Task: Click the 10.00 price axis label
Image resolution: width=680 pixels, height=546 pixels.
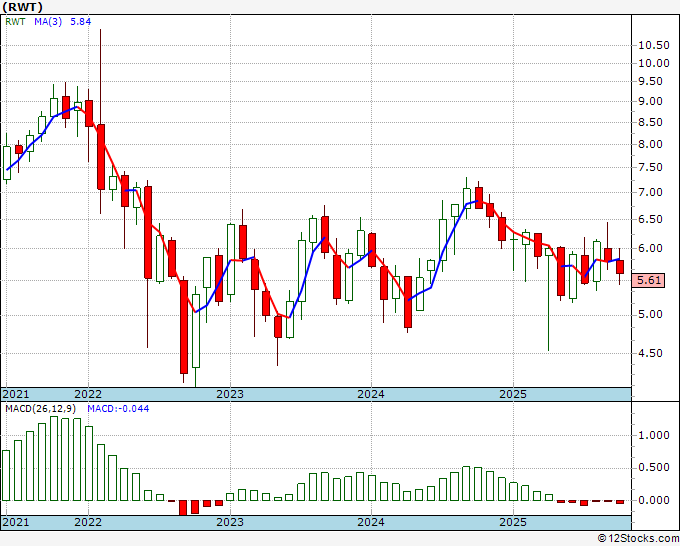Action: coord(654,63)
